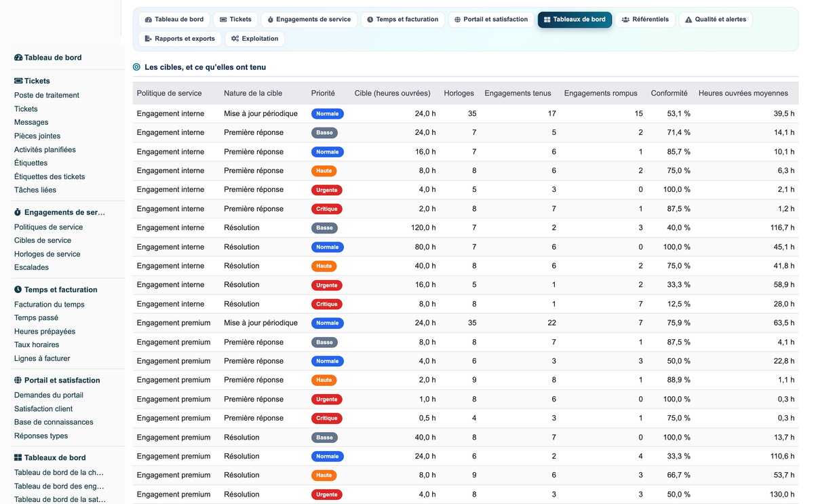Select the Tableaux de bord active tab
Viewport: 814px width, 504px height.
pyautogui.click(x=575, y=20)
